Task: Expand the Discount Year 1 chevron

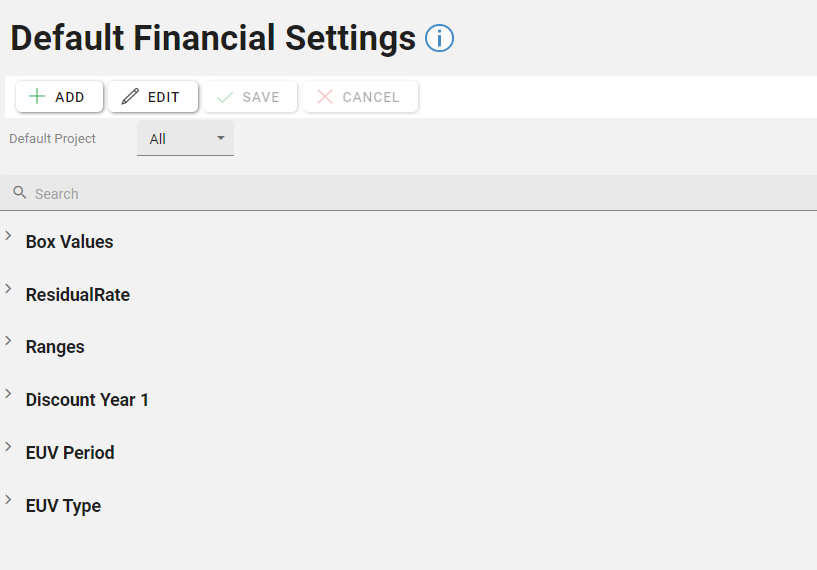Action: pos(8,394)
